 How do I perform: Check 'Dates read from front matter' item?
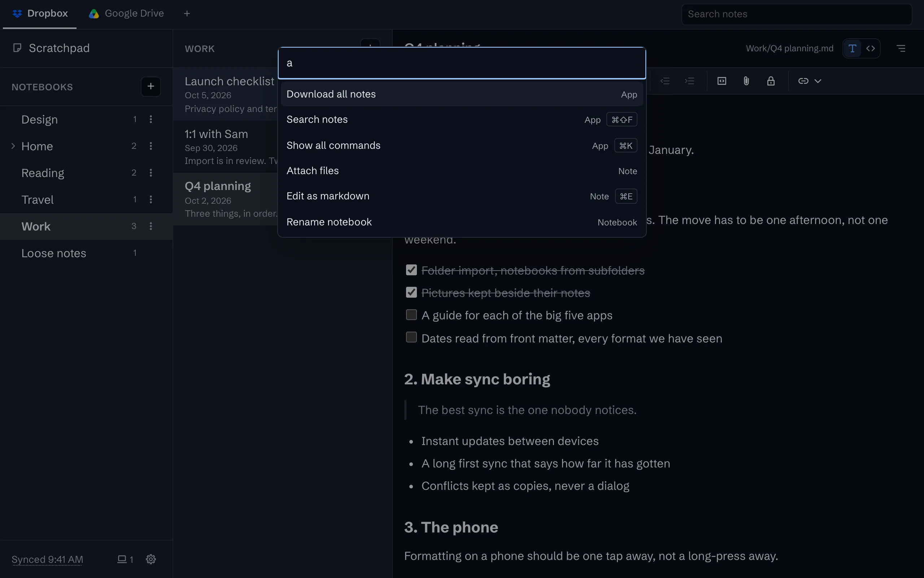[x=411, y=337]
